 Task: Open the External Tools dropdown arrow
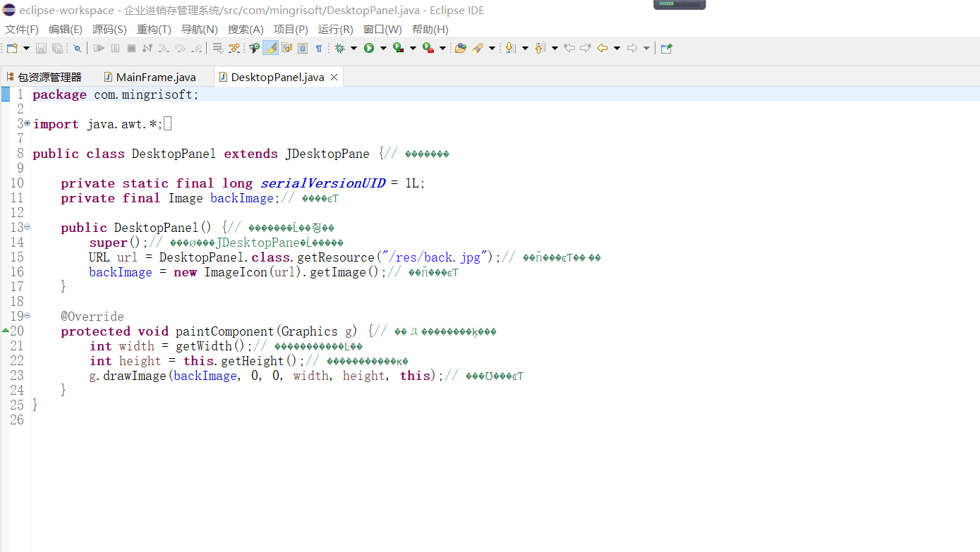point(442,48)
